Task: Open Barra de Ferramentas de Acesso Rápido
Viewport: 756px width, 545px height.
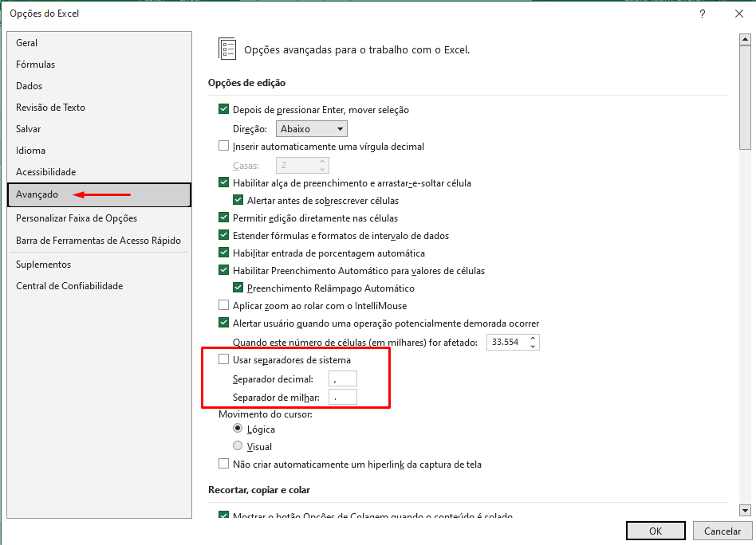Action: pyautogui.click(x=100, y=241)
